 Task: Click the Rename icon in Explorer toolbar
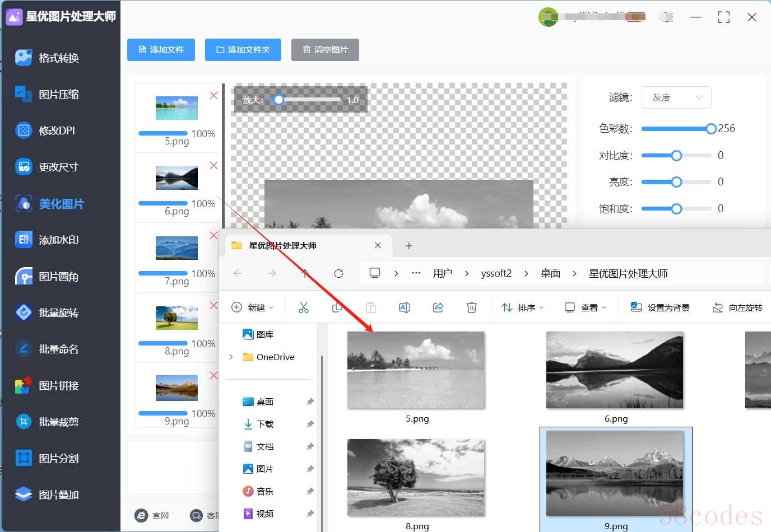[405, 307]
